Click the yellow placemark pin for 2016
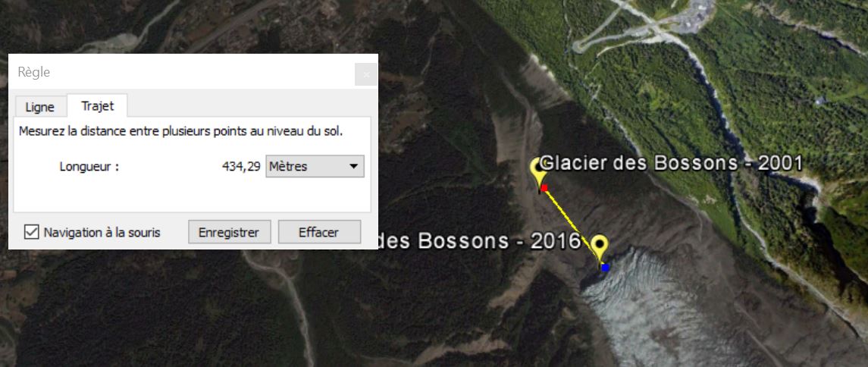 pyautogui.click(x=599, y=247)
